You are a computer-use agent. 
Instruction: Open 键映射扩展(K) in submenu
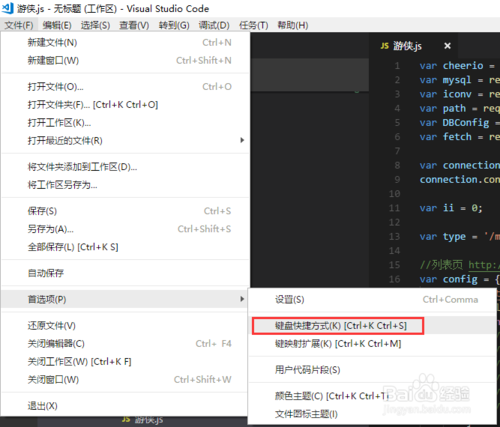click(x=373, y=344)
